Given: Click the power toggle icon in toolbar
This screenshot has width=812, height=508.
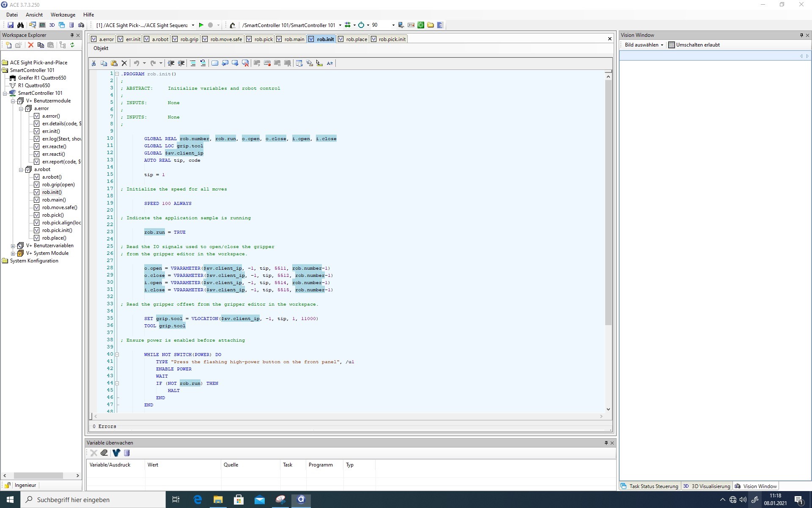Looking at the screenshot, I should (361, 25).
